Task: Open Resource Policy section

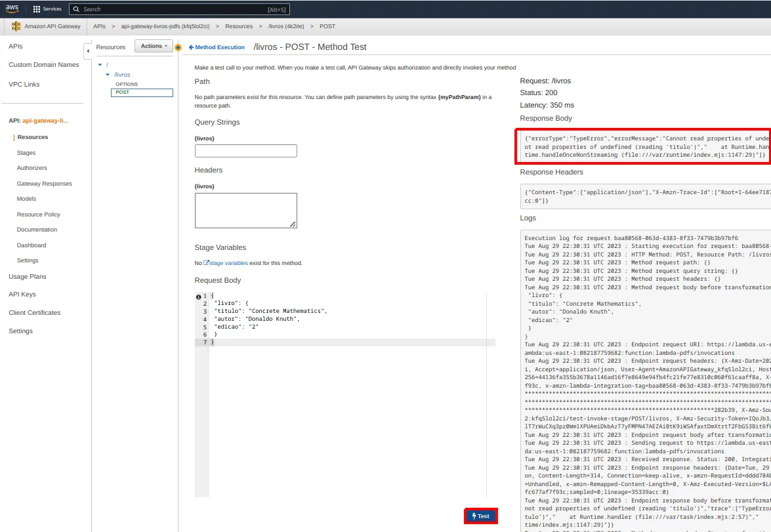Action: coord(38,215)
